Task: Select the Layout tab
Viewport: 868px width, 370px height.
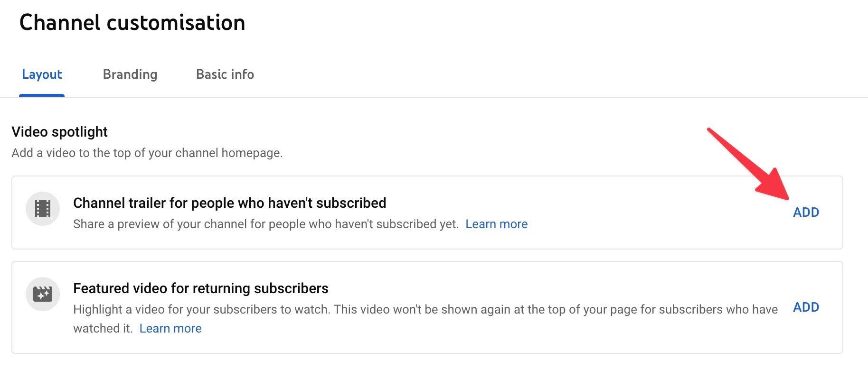Action: [42, 74]
